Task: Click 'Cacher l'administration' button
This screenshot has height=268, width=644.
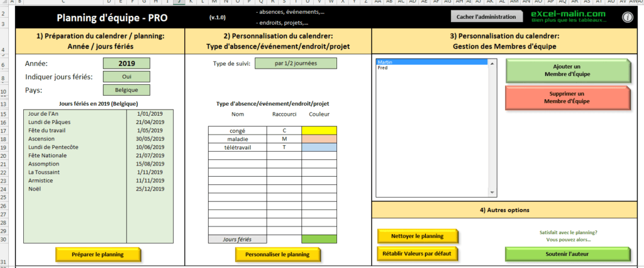Action: click(486, 17)
